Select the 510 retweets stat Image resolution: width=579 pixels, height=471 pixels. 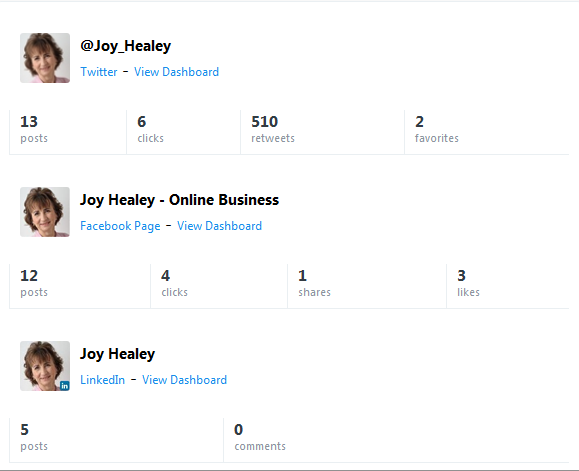(x=323, y=132)
